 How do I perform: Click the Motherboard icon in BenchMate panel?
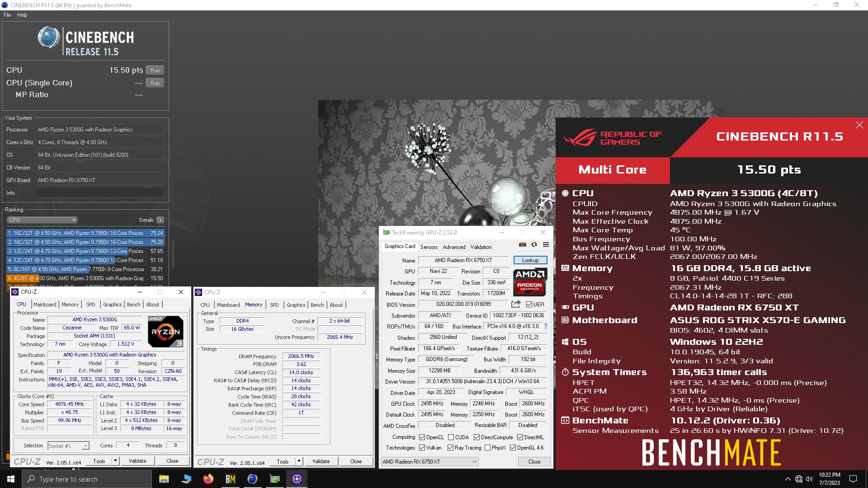click(x=565, y=320)
